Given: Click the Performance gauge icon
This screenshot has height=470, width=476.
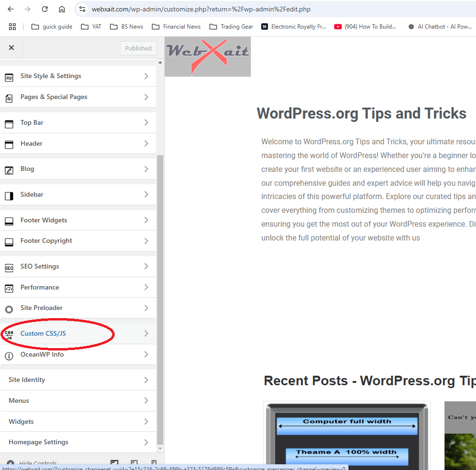Looking at the screenshot, I should click(x=9, y=289).
